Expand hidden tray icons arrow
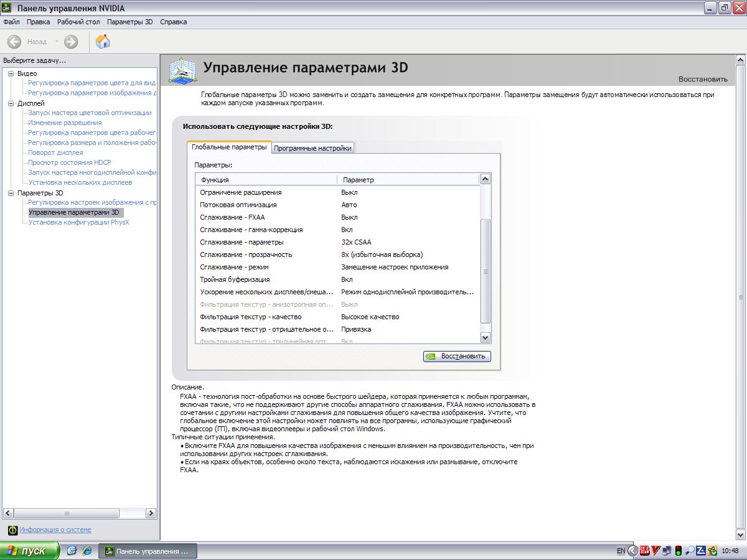Viewport: 747px width, 560px height. click(x=632, y=551)
